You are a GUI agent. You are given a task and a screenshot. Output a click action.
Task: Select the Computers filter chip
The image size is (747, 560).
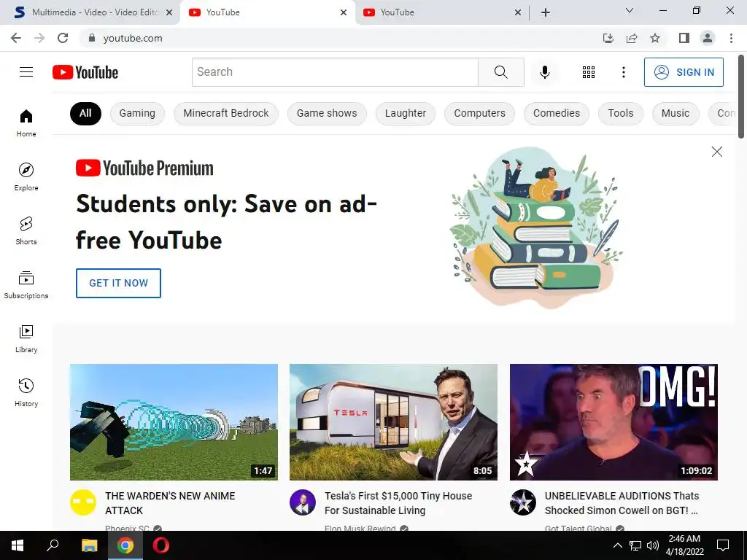click(x=480, y=113)
